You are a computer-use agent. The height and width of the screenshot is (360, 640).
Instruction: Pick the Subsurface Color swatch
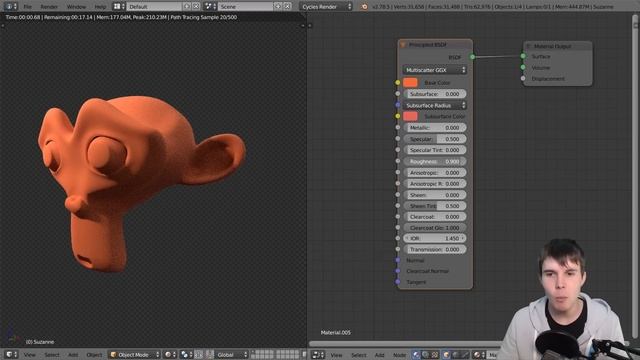(410, 116)
